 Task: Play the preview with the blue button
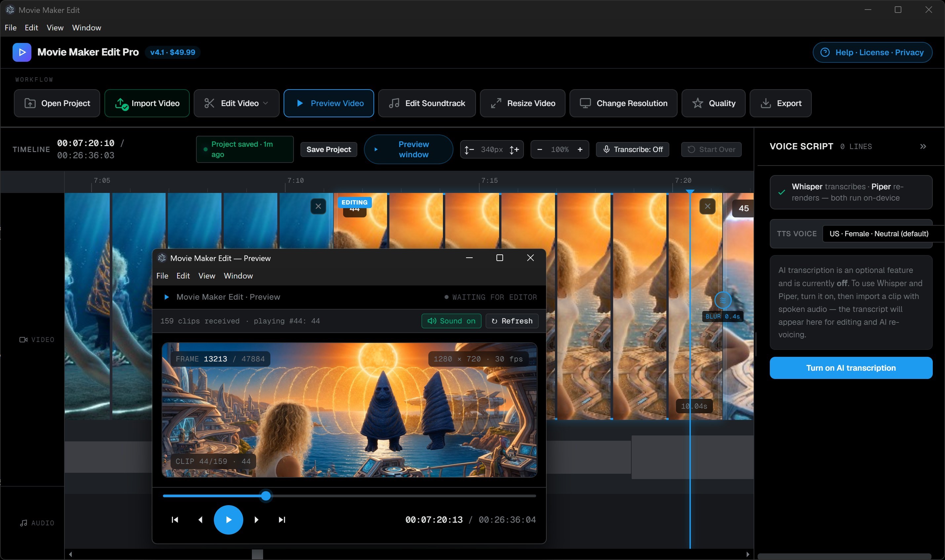pyautogui.click(x=228, y=520)
